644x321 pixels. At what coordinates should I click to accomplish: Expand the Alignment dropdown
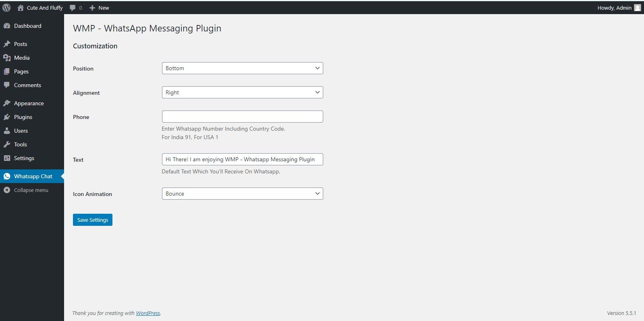point(242,92)
